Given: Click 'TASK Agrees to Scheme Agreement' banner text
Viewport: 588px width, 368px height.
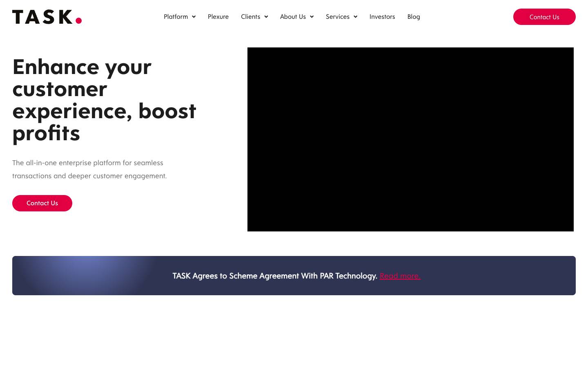Looking at the screenshot, I should click(x=275, y=276).
